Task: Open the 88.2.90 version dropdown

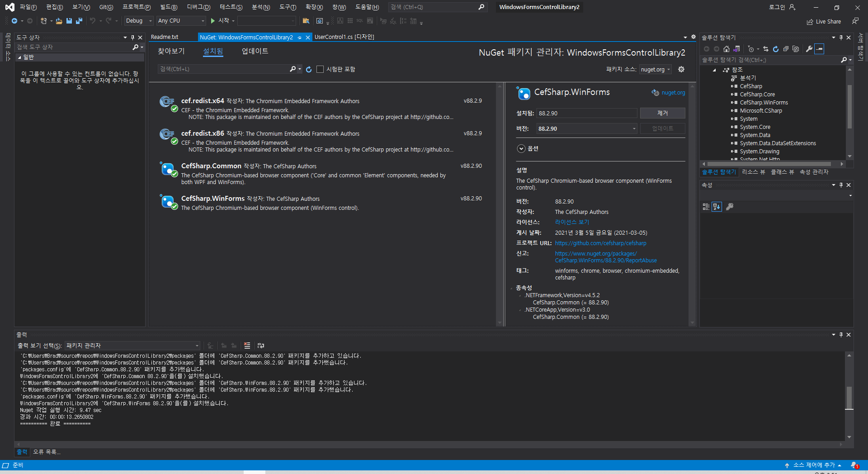Action: (x=587, y=129)
